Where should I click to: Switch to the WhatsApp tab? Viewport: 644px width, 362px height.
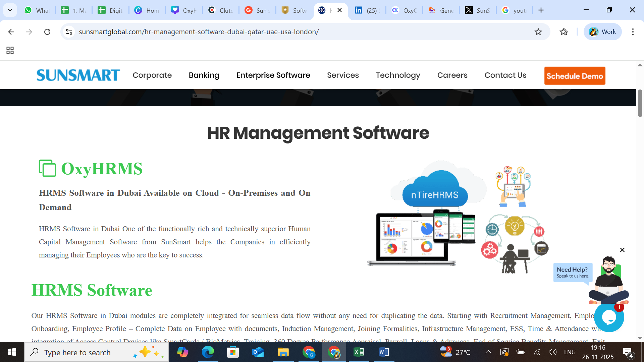37,10
